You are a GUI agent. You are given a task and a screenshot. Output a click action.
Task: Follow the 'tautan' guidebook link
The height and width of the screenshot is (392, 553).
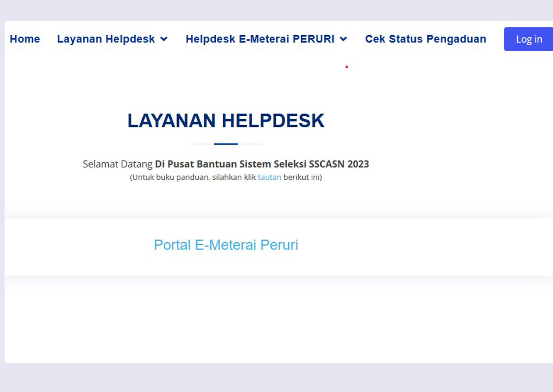pyautogui.click(x=270, y=177)
